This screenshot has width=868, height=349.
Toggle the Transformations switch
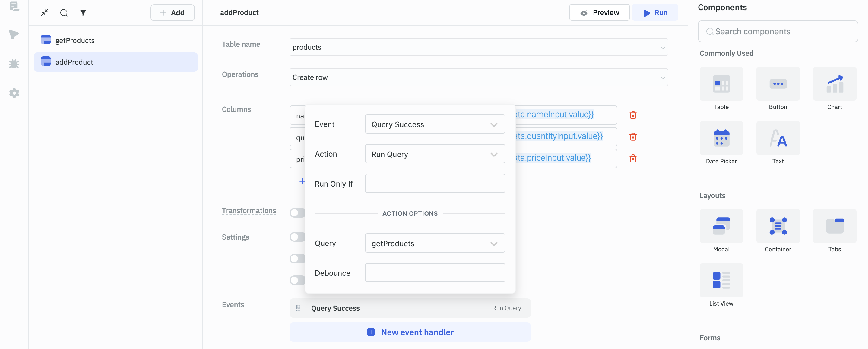click(x=297, y=212)
